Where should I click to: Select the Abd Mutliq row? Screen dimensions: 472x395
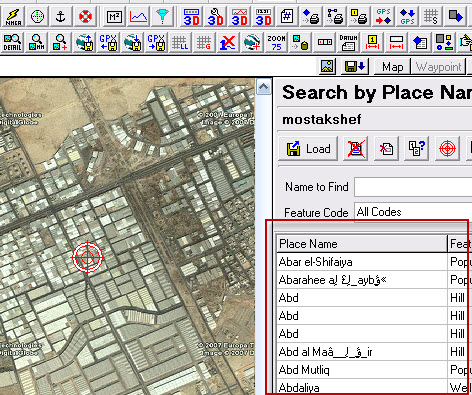tap(374, 370)
